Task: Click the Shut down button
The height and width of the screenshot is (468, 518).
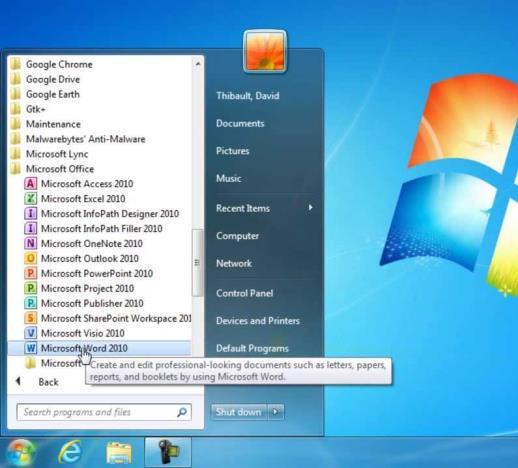Action: tap(239, 412)
